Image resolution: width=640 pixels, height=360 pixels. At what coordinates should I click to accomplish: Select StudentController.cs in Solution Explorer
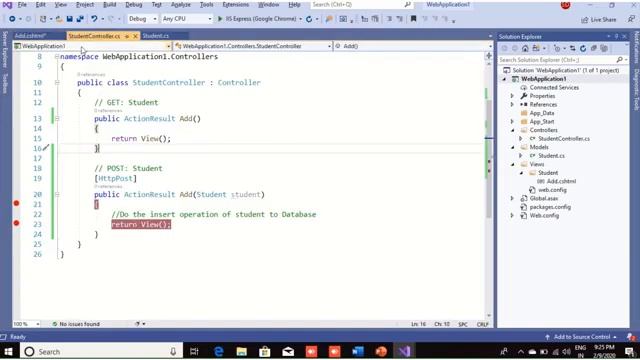(564, 139)
